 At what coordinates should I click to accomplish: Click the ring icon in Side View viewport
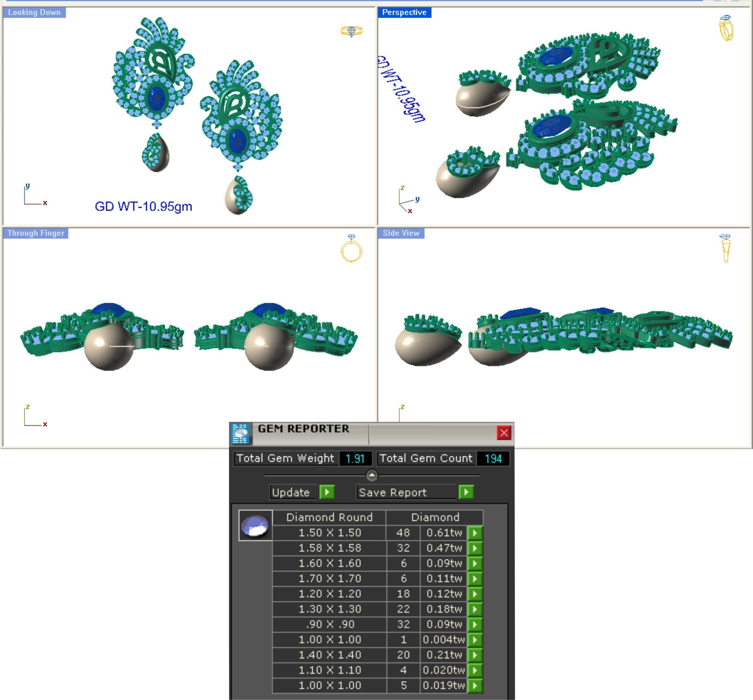(x=725, y=248)
